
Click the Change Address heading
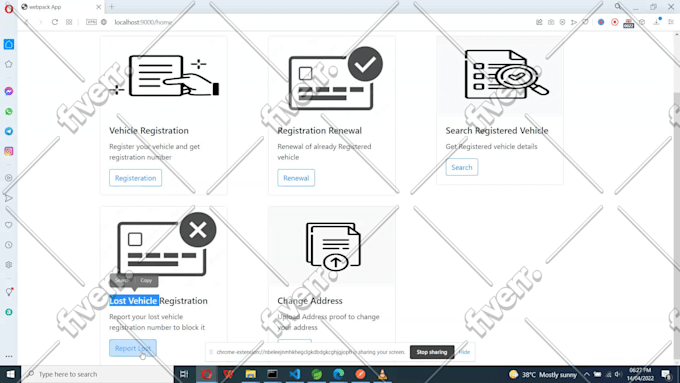click(310, 301)
